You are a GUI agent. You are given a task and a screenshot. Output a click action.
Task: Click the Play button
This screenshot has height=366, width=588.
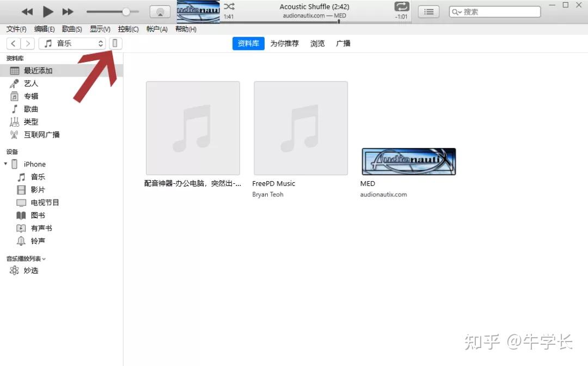(x=48, y=11)
